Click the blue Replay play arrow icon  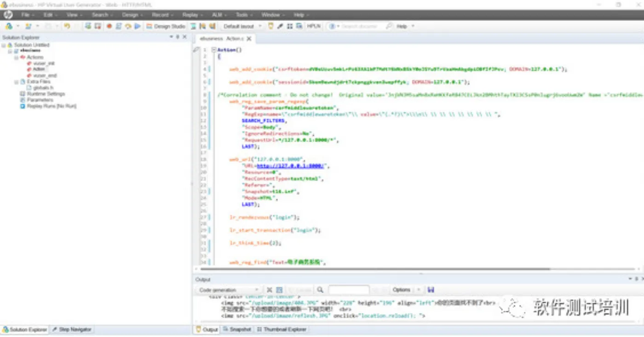138,26
